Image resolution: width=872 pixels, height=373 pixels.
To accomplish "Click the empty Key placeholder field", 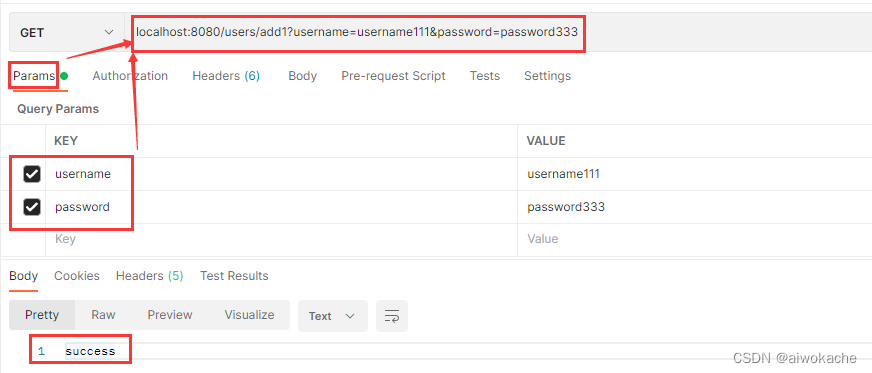I will click(x=281, y=239).
